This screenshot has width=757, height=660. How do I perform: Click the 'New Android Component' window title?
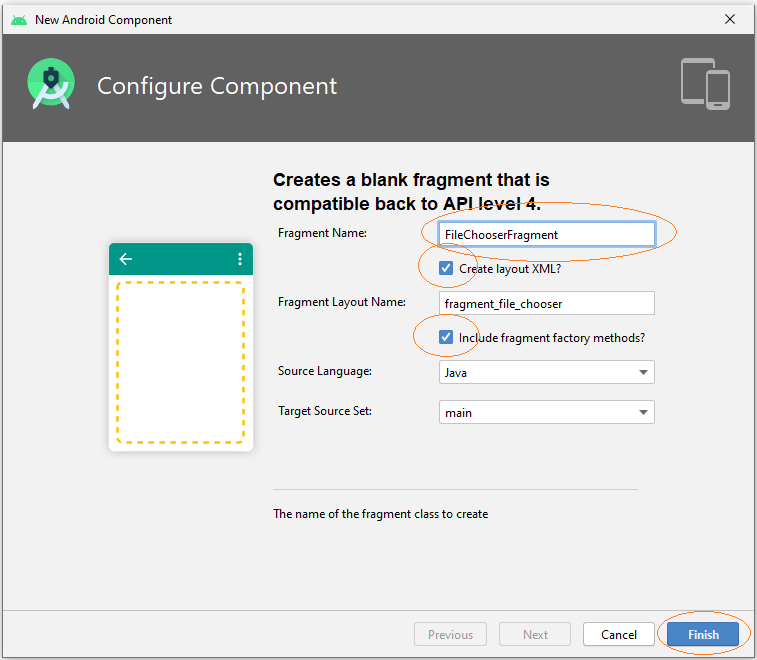pos(103,20)
